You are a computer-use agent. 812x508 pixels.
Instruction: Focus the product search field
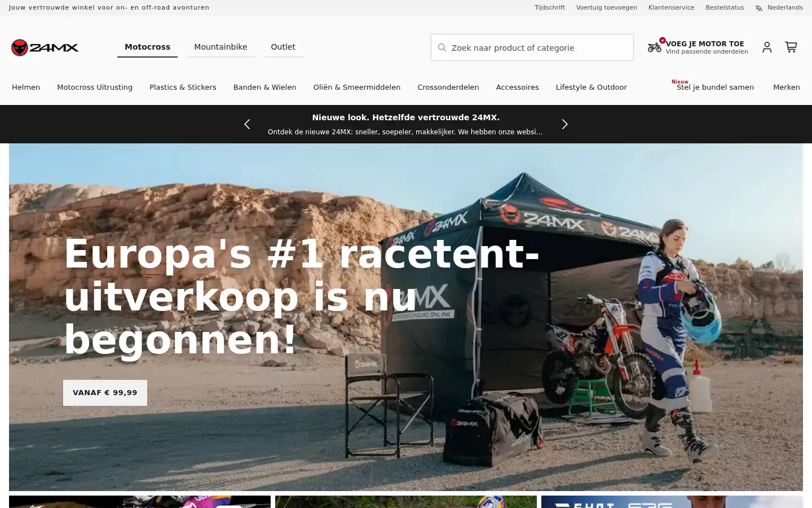click(532, 47)
